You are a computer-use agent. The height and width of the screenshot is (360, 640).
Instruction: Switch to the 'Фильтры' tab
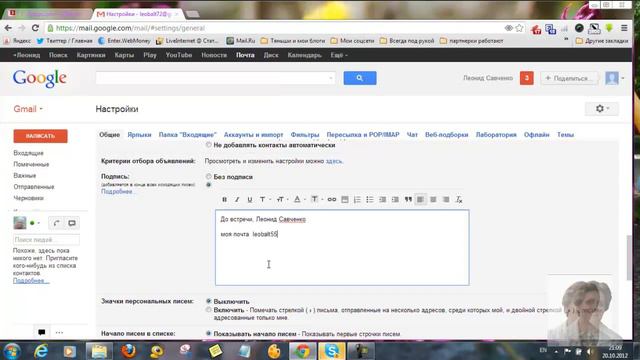[304, 135]
